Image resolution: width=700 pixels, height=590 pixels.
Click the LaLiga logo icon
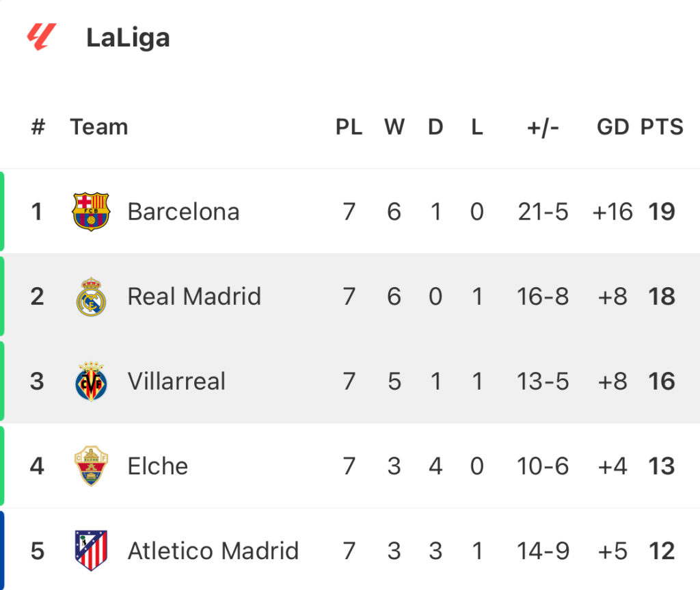(x=42, y=37)
